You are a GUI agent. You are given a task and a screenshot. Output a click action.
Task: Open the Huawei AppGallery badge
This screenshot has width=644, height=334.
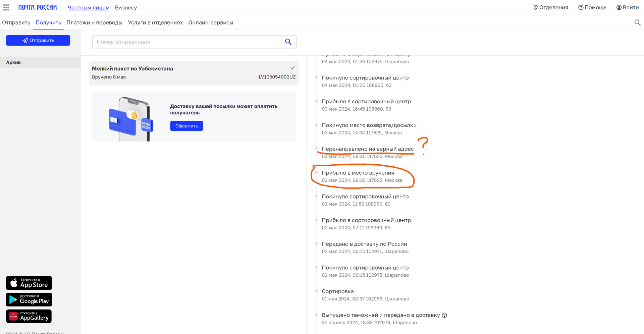(x=29, y=316)
